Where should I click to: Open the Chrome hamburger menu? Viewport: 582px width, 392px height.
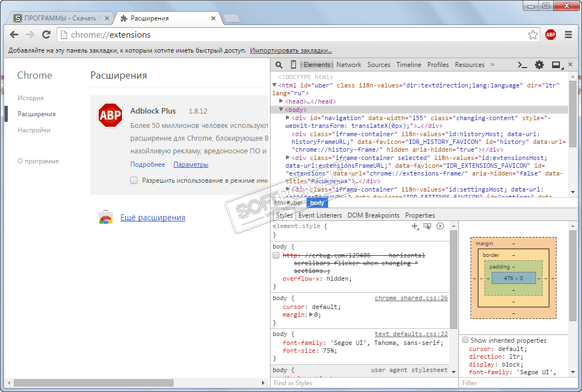tap(568, 34)
